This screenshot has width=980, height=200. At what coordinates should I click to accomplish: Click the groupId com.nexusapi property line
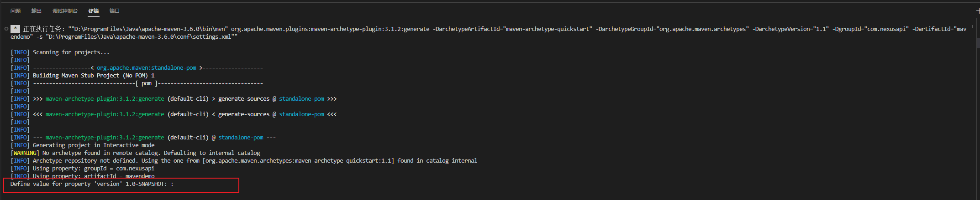[83, 169]
